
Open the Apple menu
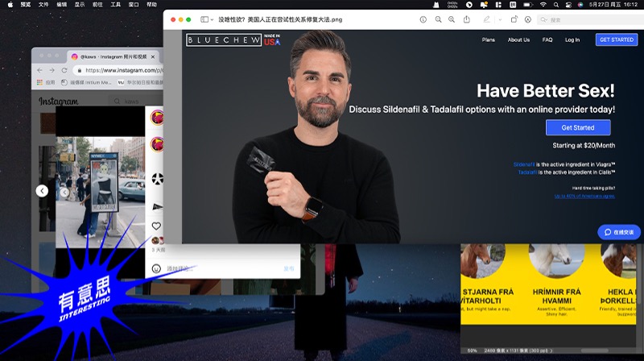[x=10, y=5]
